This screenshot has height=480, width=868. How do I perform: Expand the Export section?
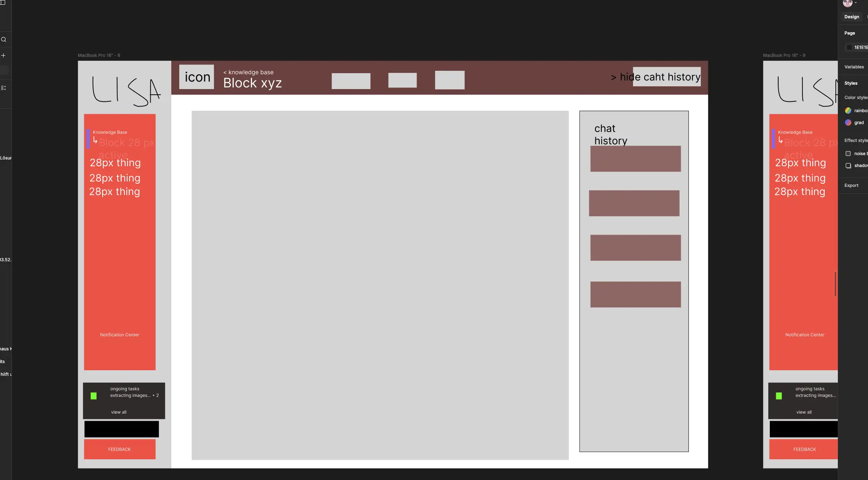(851, 185)
